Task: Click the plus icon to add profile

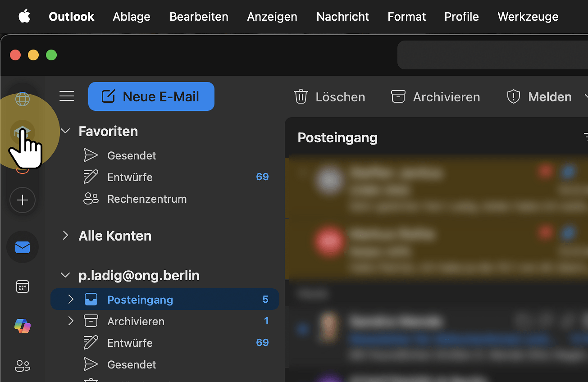Action: pyautogui.click(x=23, y=200)
